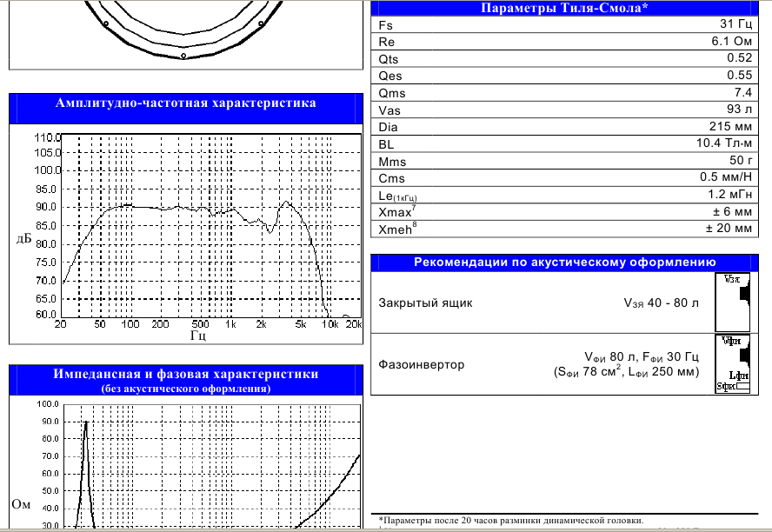The height and width of the screenshot is (532, 772).
Task: Click the Гц axis label under frequency graph
Action: click(198, 336)
